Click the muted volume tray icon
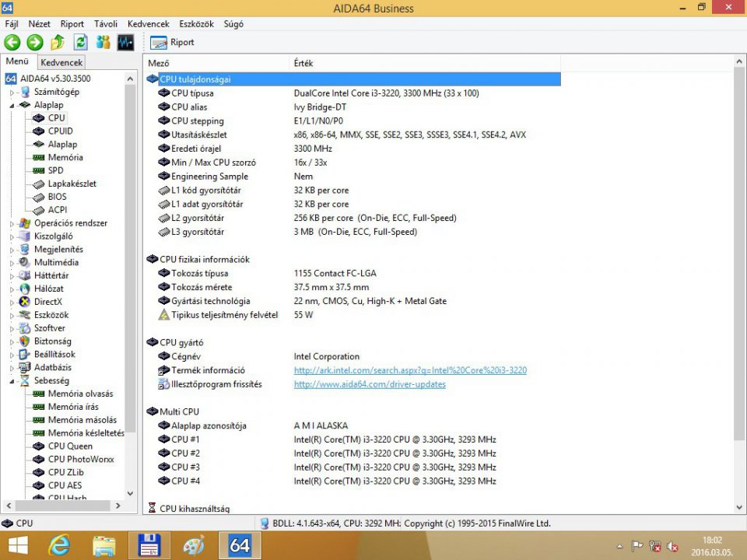The image size is (747, 560). pyautogui.click(x=672, y=547)
